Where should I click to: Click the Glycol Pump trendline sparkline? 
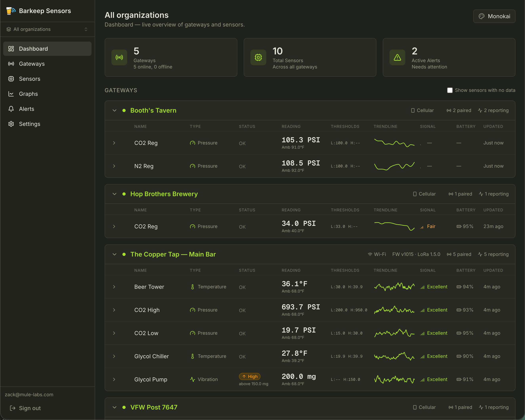394,379
